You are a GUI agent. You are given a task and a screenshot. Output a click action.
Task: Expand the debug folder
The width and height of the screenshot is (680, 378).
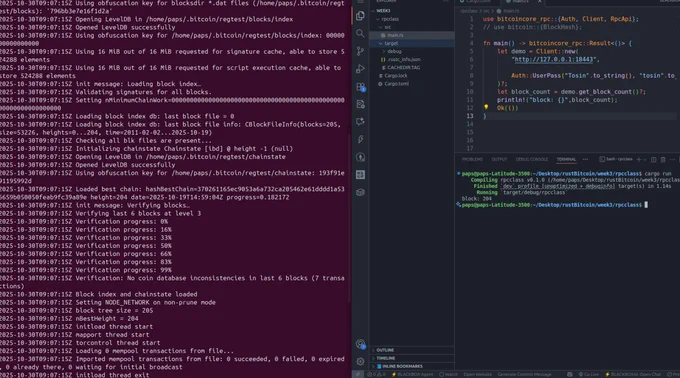click(412, 52)
